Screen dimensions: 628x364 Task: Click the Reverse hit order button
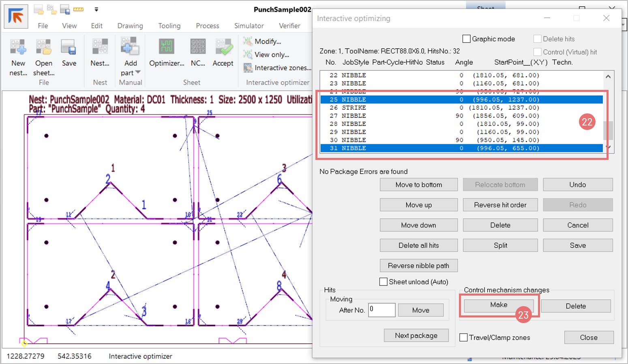pos(500,205)
